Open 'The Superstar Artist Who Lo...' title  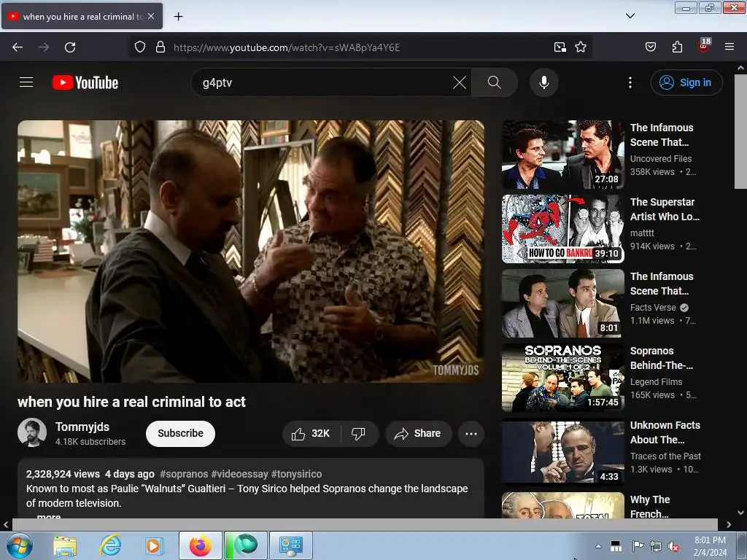(665, 209)
